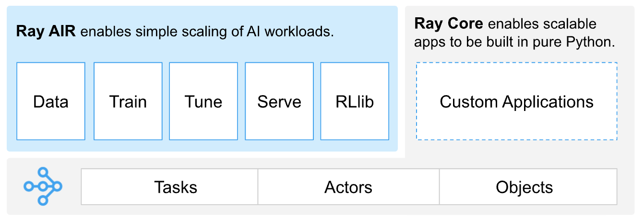Image resolution: width=644 pixels, height=220 pixels.
Task: Click the Ray logo icon
Action: click(x=43, y=186)
